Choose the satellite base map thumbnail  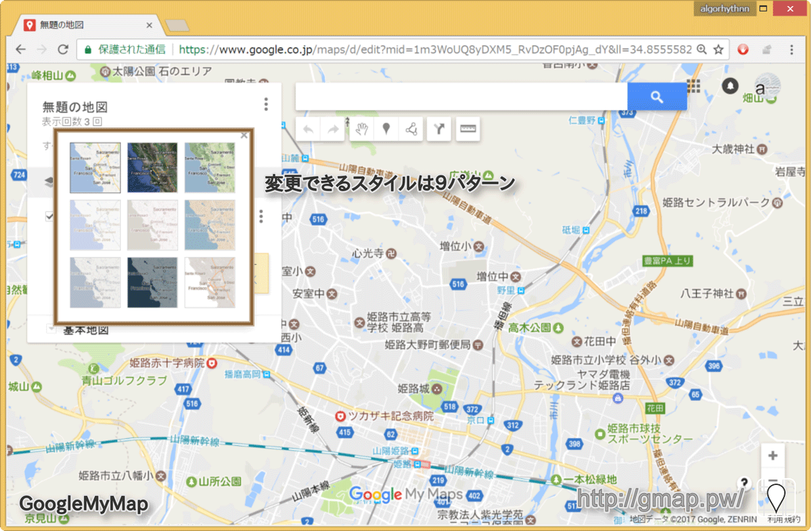(152, 168)
